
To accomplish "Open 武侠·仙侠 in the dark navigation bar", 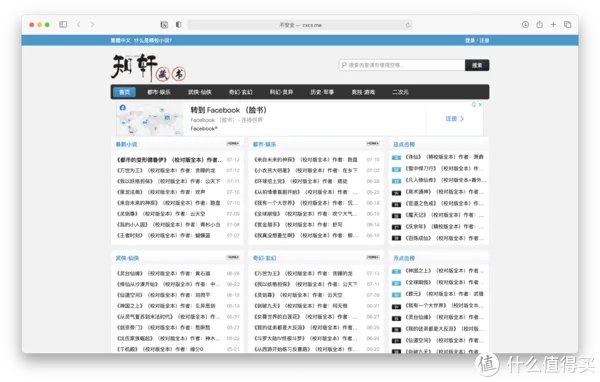I will click(200, 92).
